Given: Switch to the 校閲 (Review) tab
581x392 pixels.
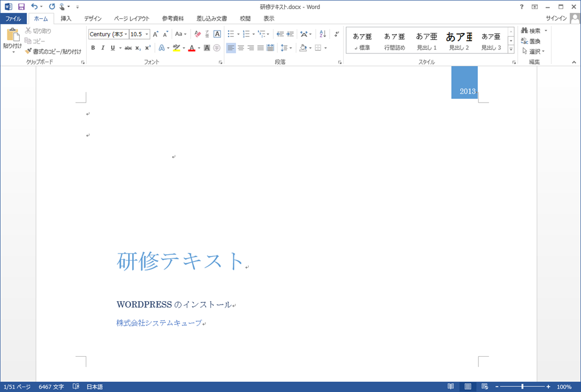Looking at the screenshot, I should pyautogui.click(x=245, y=19).
